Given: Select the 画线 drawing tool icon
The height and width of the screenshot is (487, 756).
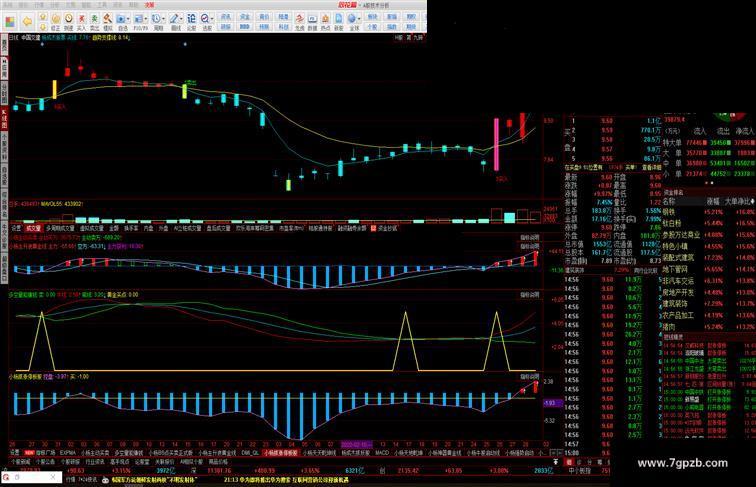Looking at the screenshot, I should tap(174, 21).
